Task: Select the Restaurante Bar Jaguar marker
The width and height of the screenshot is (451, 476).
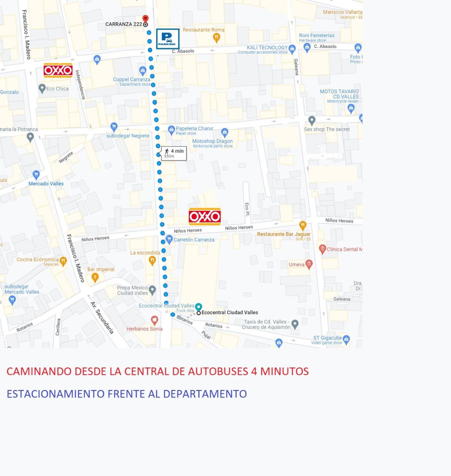Action: pyautogui.click(x=303, y=225)
